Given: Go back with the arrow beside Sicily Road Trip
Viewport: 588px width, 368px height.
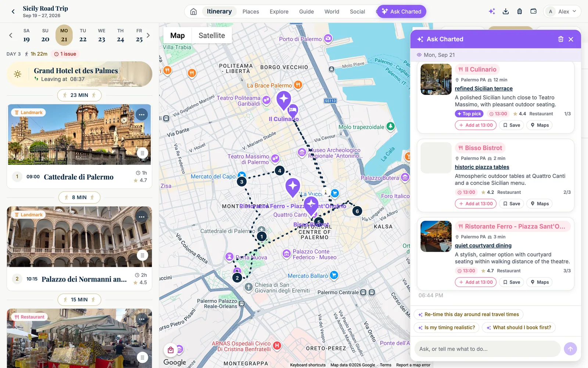Looking at the screenshot, I should 13,11.
